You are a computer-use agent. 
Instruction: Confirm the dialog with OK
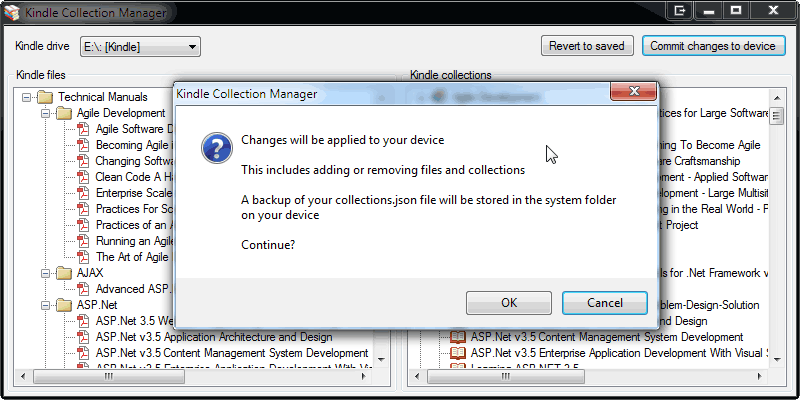[x=509, y=302]
